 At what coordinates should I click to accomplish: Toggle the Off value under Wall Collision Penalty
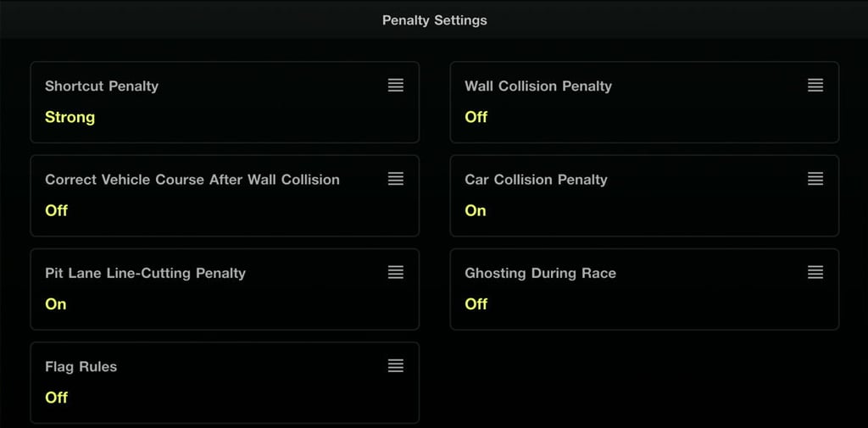coord(476,117)
